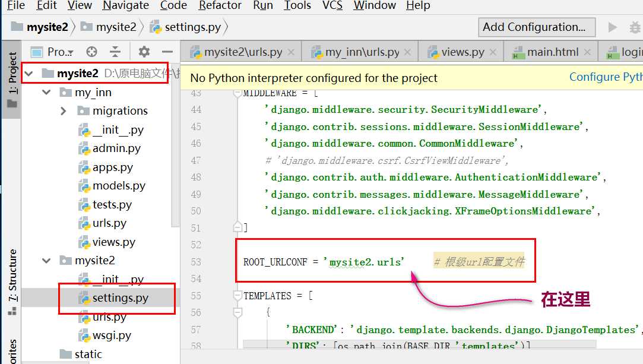Select my_inn __init__.py file
Screen dimensions: 643x364
tap(110, 130)
